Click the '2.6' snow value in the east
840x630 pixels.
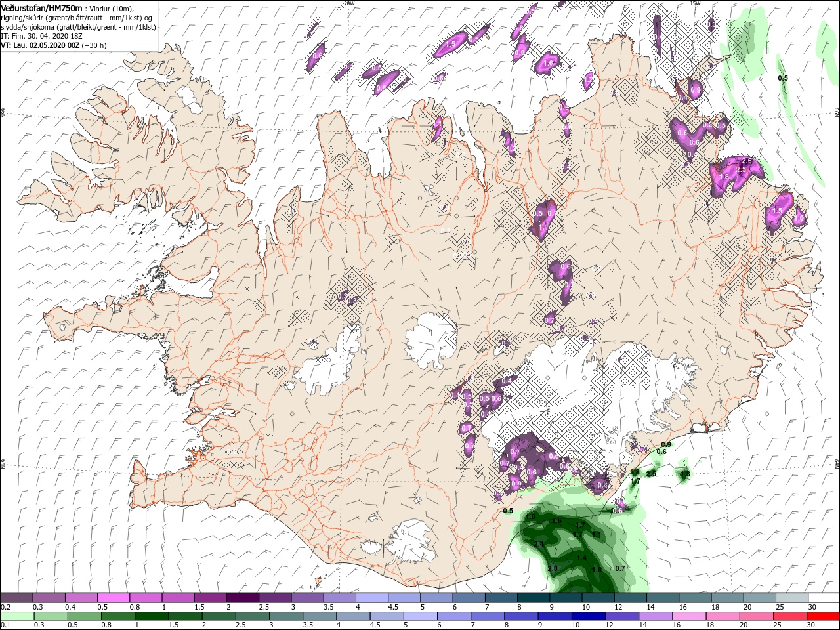[746, 161]
